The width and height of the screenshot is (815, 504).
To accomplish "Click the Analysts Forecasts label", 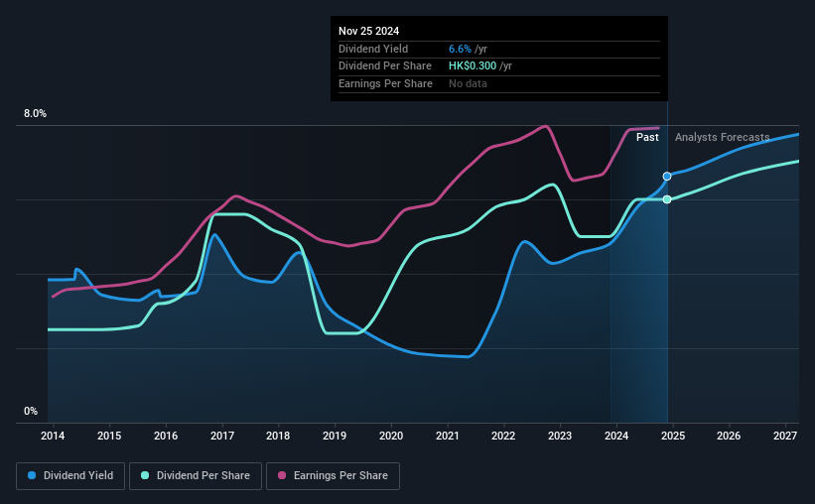I will pyautogui.click(x=722, y=137).
